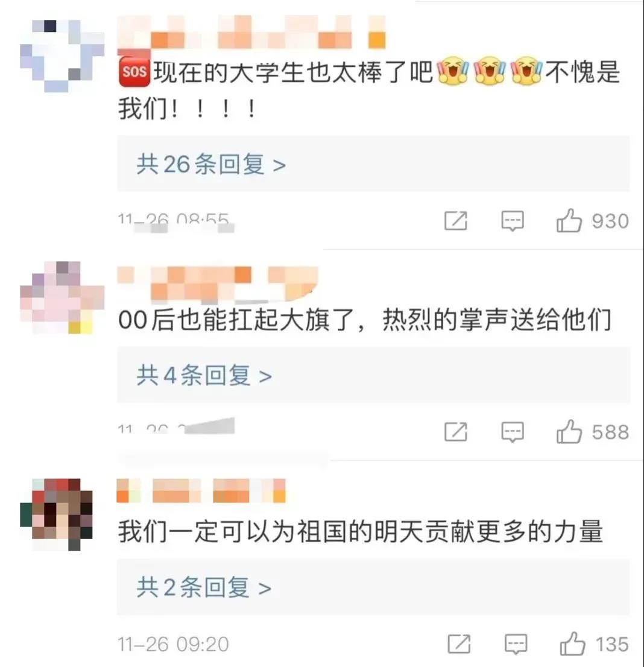The height and width of the screenshot is (667, 644).
Task: Reply to the 00后也能扛起大旗了 comment
Action: 512,432
